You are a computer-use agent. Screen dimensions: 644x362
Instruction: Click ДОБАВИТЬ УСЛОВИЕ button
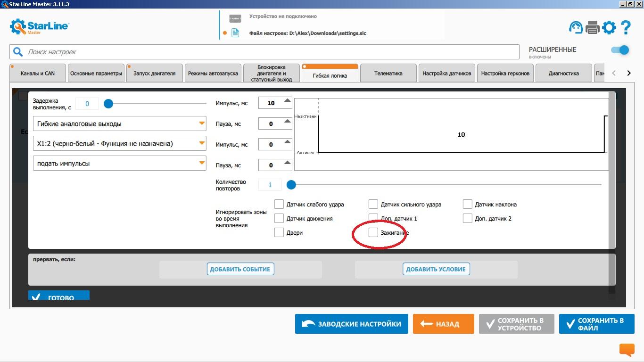437,269
